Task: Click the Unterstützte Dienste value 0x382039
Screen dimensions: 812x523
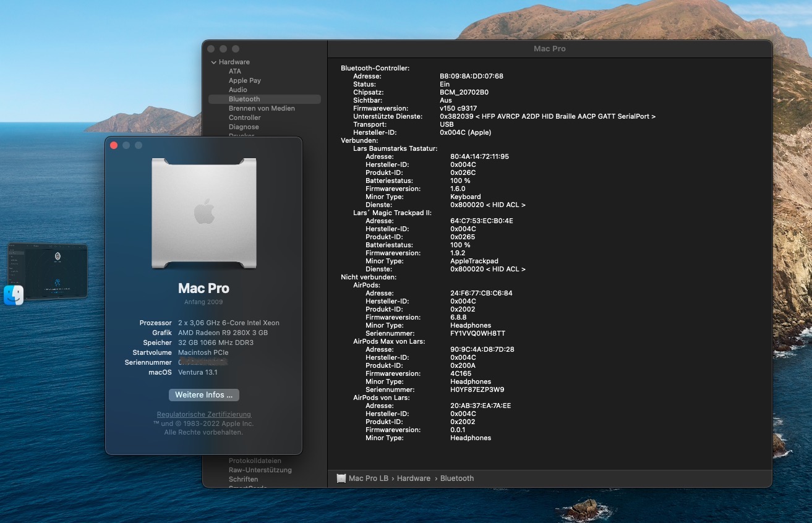Action: coord(547,116)
